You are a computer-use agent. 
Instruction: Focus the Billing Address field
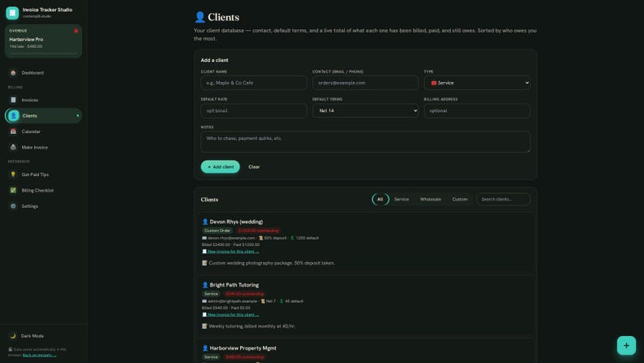[x=477, y=111]
